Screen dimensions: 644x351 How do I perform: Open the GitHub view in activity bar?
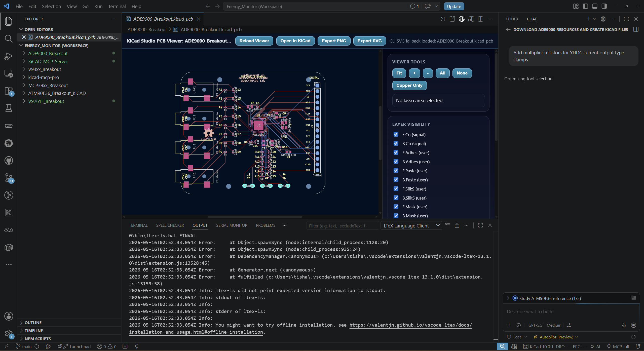click(9, 161)
